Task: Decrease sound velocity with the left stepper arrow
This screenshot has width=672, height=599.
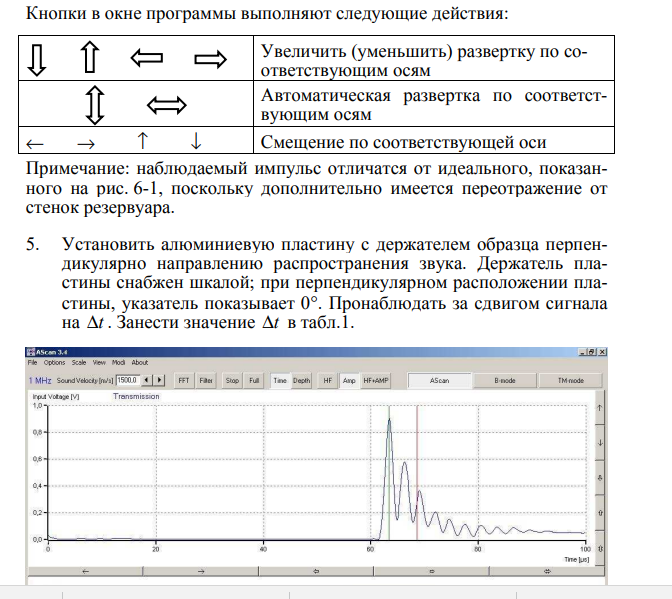Action: click(147, 380)
